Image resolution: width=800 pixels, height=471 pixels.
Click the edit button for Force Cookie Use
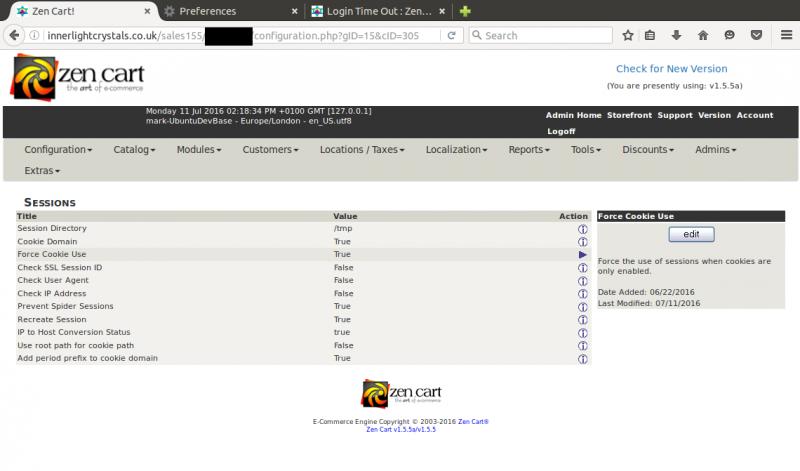pos(691,234)
